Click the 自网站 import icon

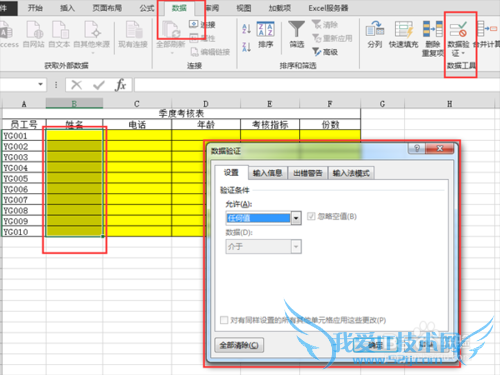[x=34, y=34]
